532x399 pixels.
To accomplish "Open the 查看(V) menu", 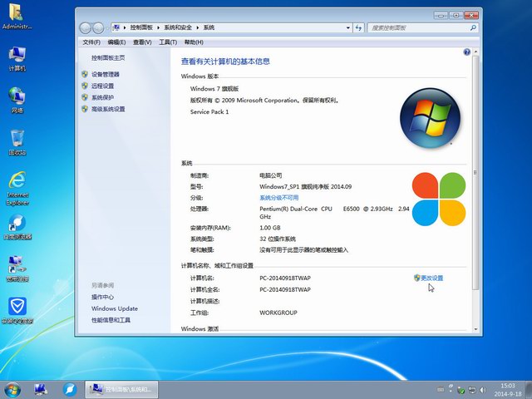I will click(x=142, y=42).
